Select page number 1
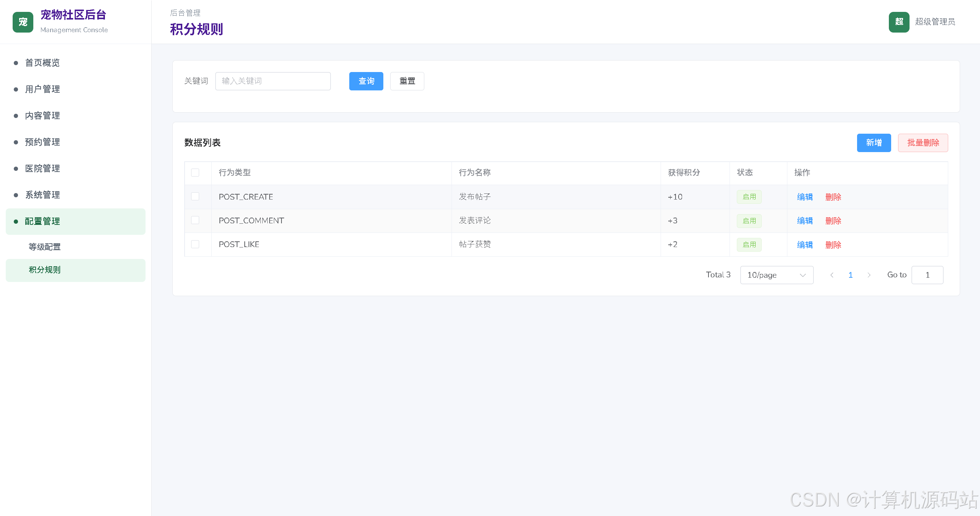Screen dimensions: 980x516 851,275
